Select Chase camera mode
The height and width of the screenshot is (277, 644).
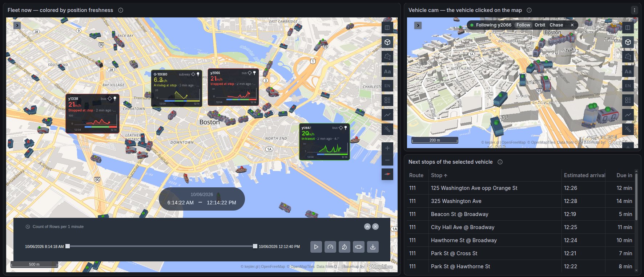(x=556, y=25)
